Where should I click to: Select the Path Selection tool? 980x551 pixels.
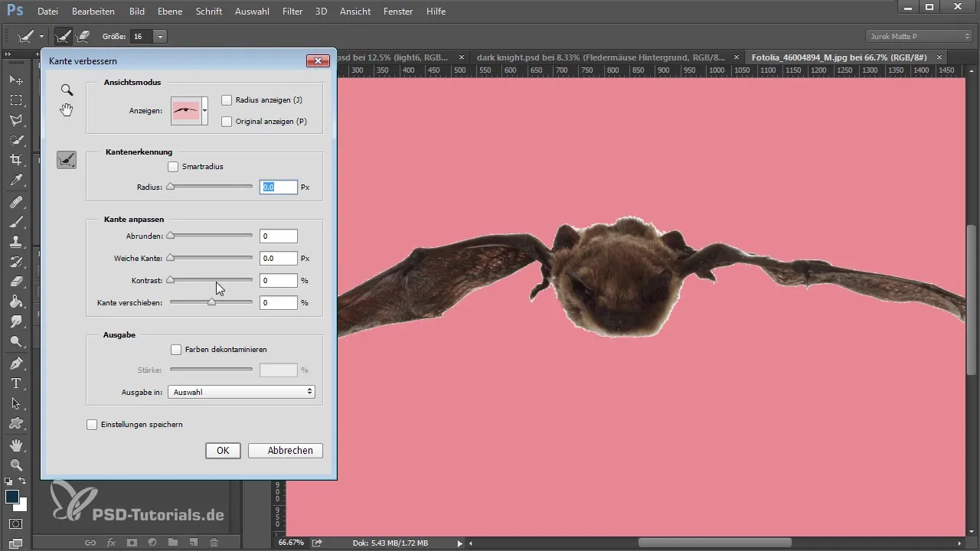tap(15, 403)
